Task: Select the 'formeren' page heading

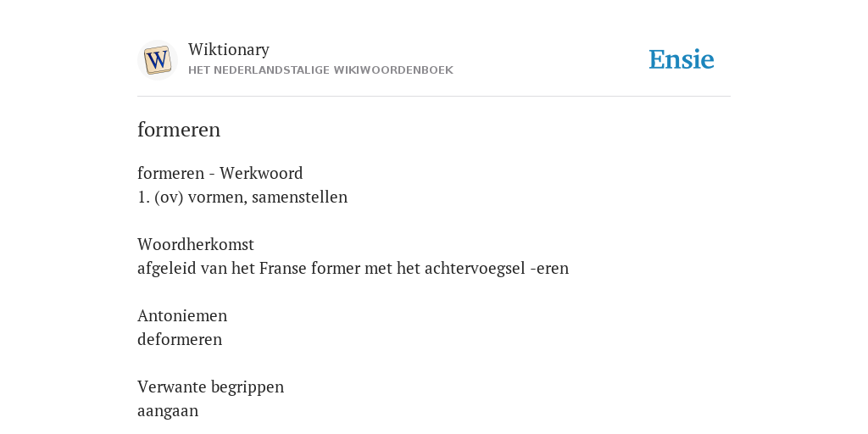Action: 179,130
